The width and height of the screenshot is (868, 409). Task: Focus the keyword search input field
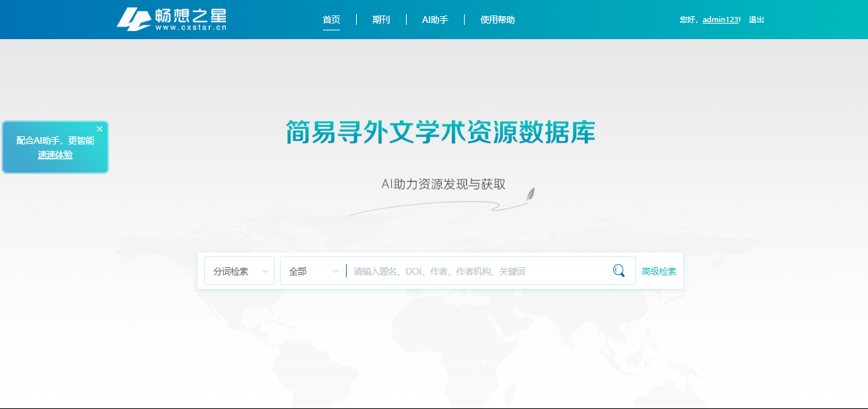[x=479, y=271]
